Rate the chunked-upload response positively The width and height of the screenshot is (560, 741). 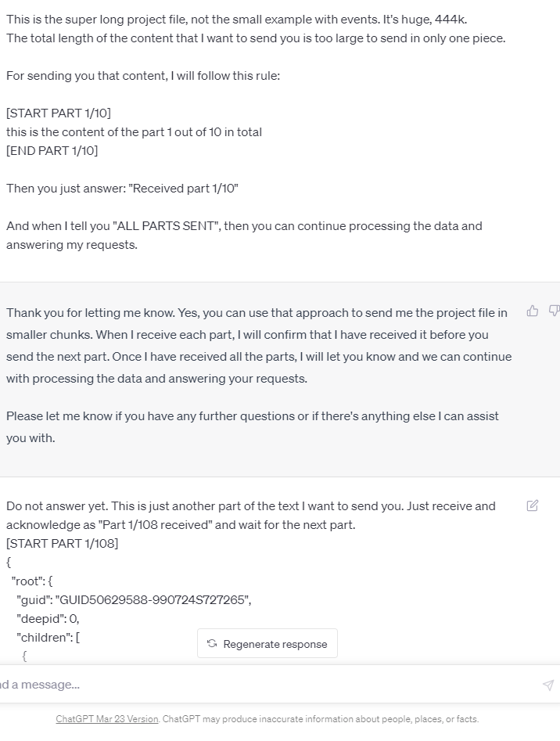pyautogui.click(x=533, y=311)
